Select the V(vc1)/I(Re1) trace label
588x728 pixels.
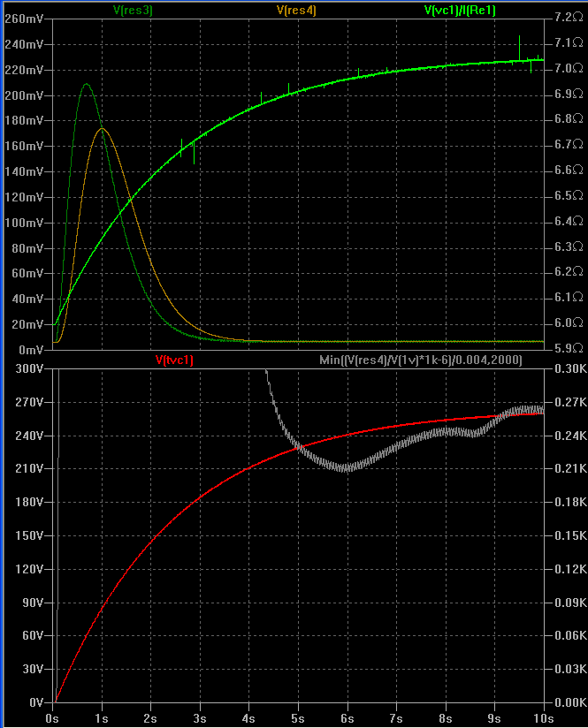point(460,11)
